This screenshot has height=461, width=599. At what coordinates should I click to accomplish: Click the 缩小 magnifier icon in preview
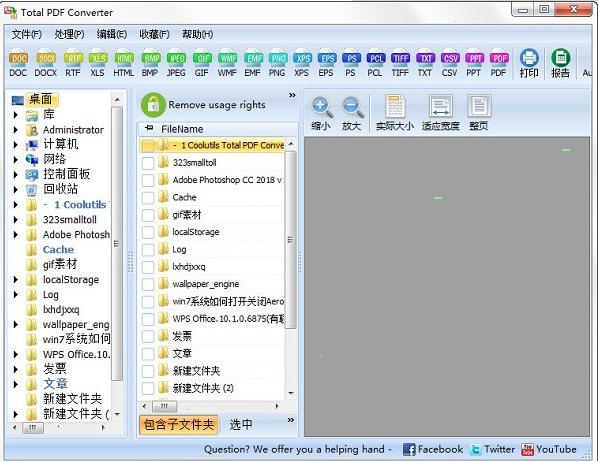click(x=321, y=107)
